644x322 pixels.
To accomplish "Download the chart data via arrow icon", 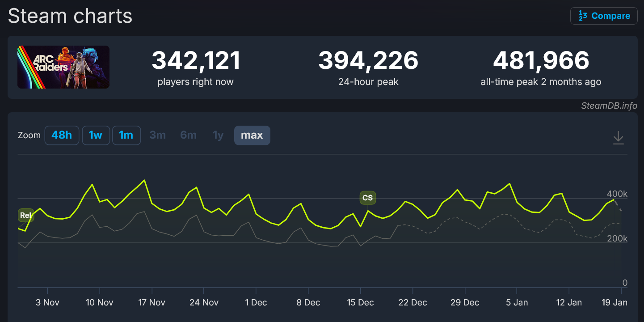I will (618, 137).
